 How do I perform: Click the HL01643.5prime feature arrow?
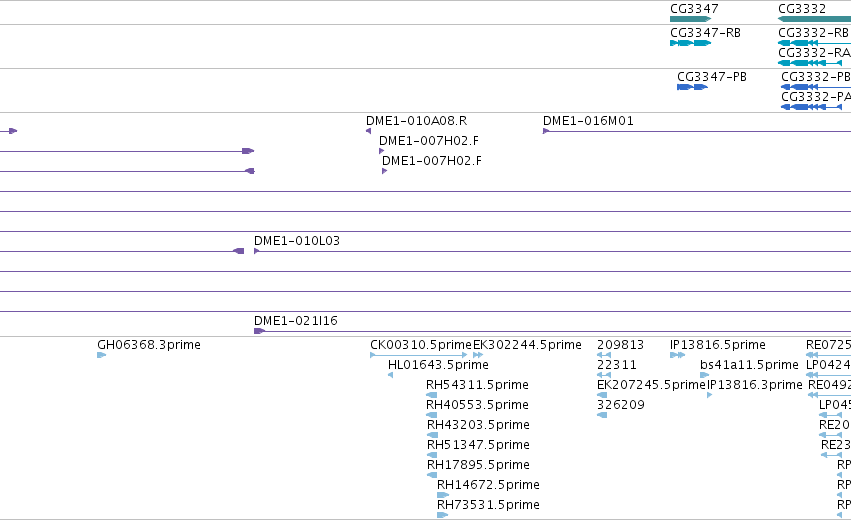[x=390, y=375]
